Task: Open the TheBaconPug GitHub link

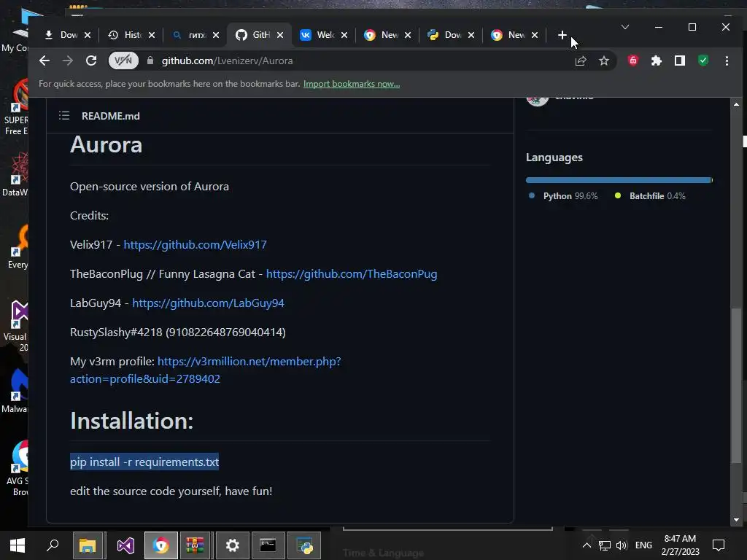Action: [x=352, y=274]
